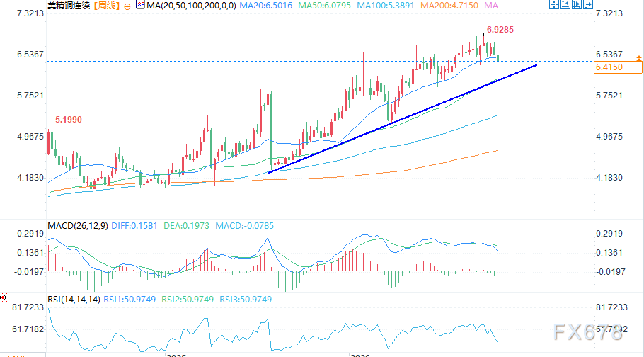Image resolution: width=644 pixels, height=357 pixels.
Task: Click the 美精铜连续 instrument title
Action: 69,6
